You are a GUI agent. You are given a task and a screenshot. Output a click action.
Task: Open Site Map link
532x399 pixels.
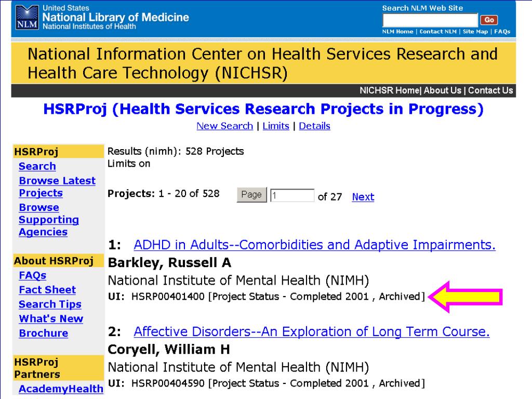[475, 32]
